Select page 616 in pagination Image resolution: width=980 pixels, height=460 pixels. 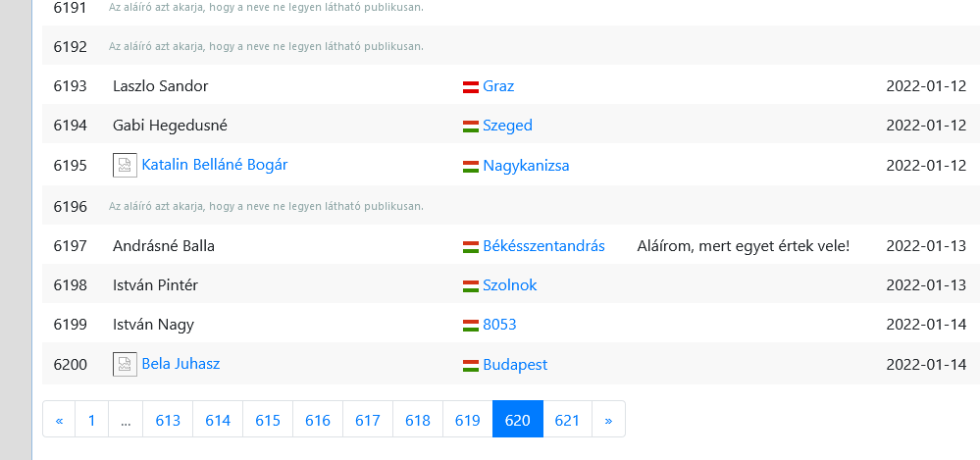pos(318,420)
